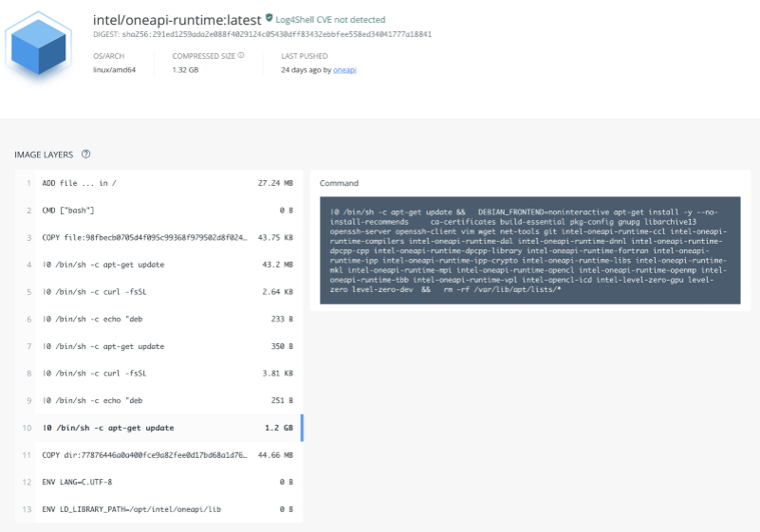The width and height of the screenshot is (760, 532).
Task: Click the Command panel heading
Action: [339, 183]
